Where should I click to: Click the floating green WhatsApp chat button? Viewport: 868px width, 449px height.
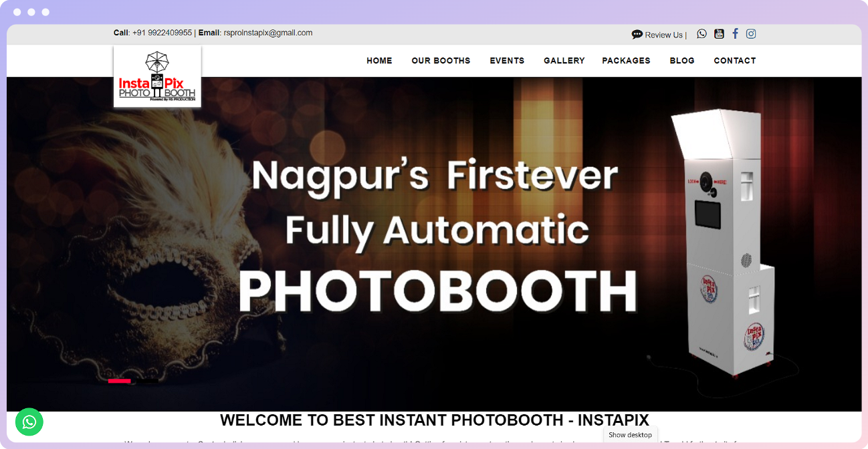(29, 422)
